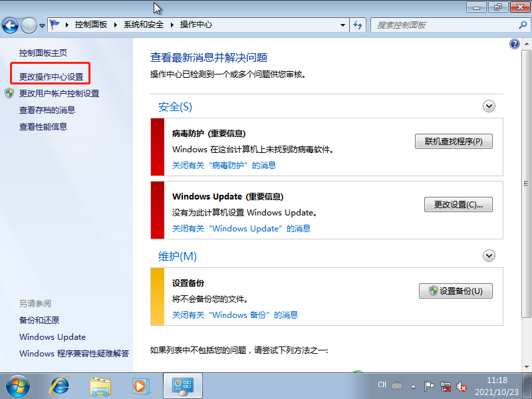The image size is (532, 399).
Task: Open the clock showing 11:18
Action: click(x=497, y=386)
